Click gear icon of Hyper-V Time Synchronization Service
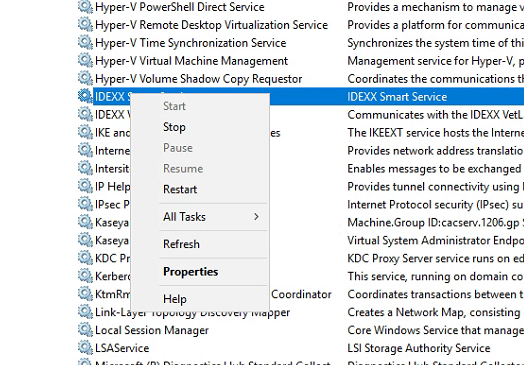Image resolution: width=524 pixels, height=365 pixels. [85, 43]
